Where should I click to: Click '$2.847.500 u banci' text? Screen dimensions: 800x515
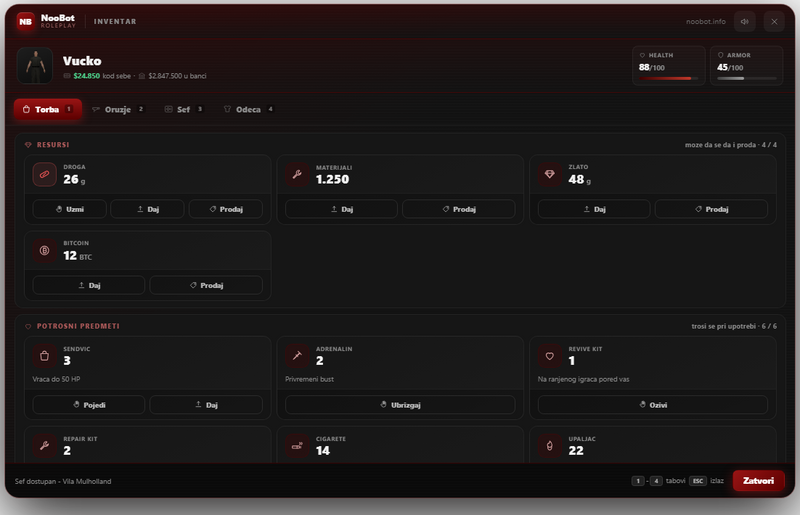coord(178,76)
